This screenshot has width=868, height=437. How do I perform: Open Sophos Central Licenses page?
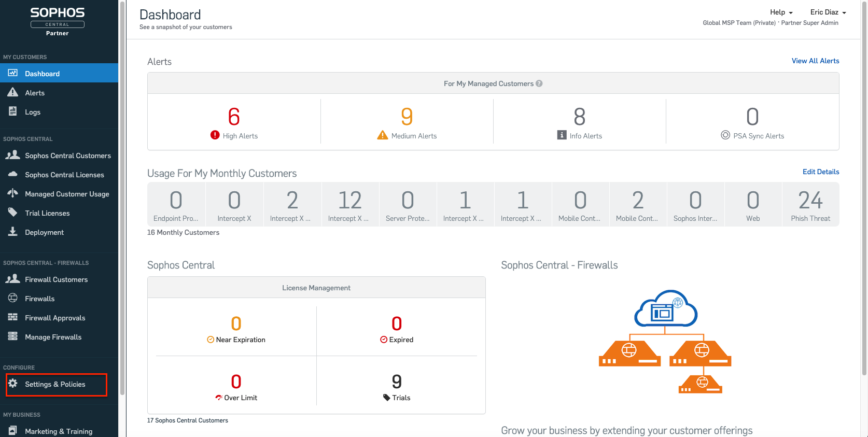59,175
